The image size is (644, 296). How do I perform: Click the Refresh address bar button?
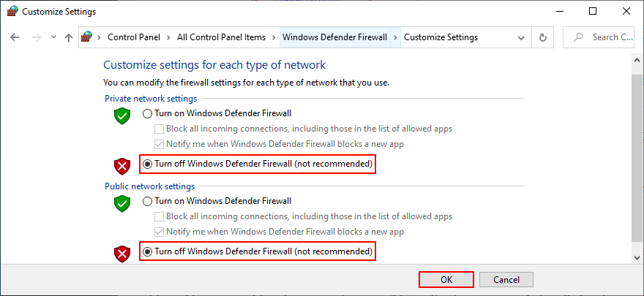point(542,37)
